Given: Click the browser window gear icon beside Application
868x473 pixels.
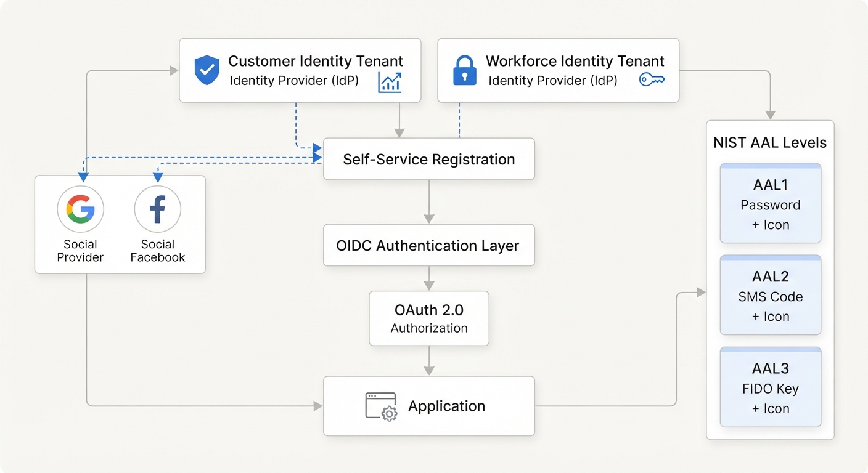Looking at the screenshot, I should pos(382,406).
